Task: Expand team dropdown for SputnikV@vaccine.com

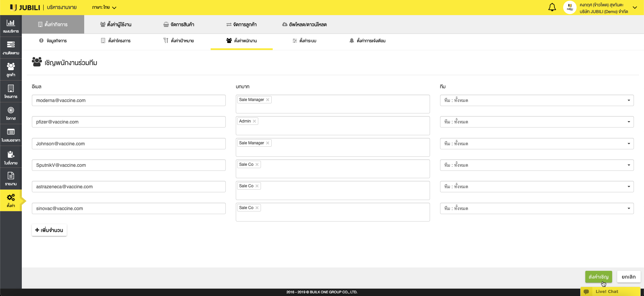Action: click(629, 165)
